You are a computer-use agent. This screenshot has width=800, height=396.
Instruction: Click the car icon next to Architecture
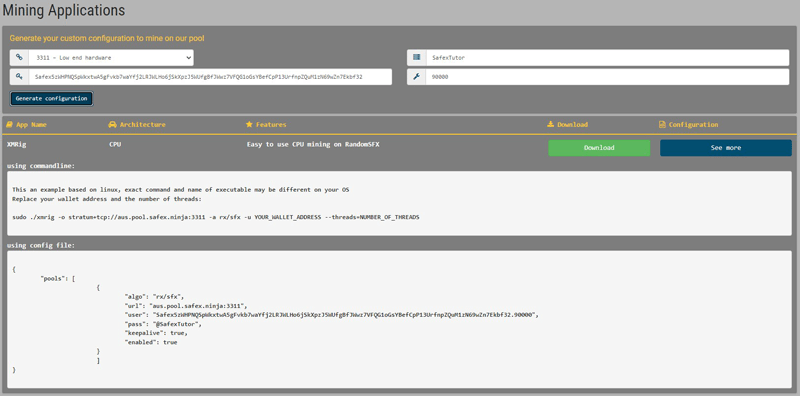[x=113, y=125]
